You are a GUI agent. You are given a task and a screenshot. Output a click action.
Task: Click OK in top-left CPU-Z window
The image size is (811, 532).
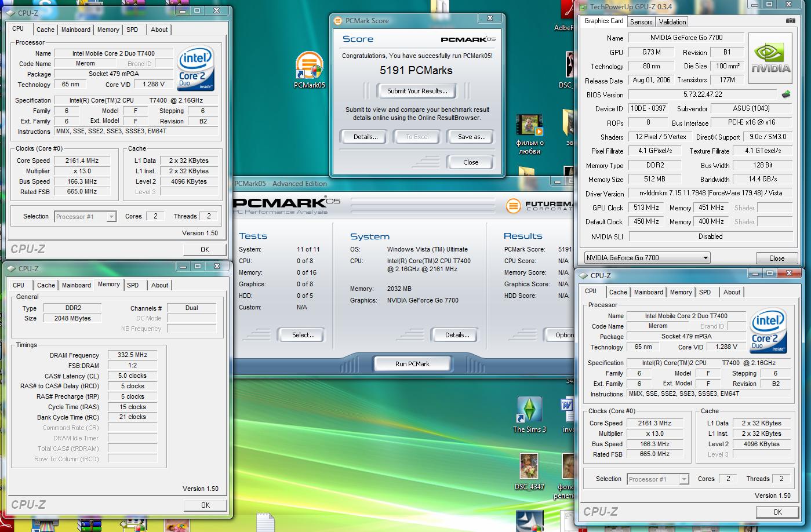(x=205, y=250)
